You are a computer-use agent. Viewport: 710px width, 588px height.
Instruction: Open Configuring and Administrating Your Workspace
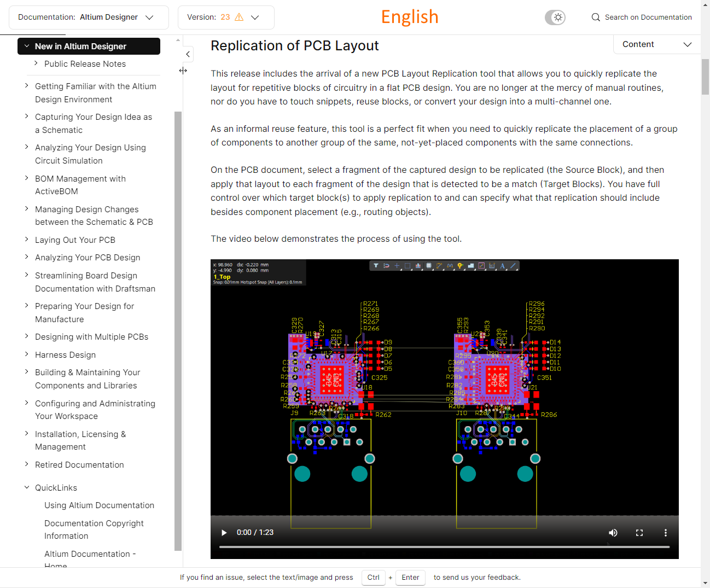[x=95, y=410]
